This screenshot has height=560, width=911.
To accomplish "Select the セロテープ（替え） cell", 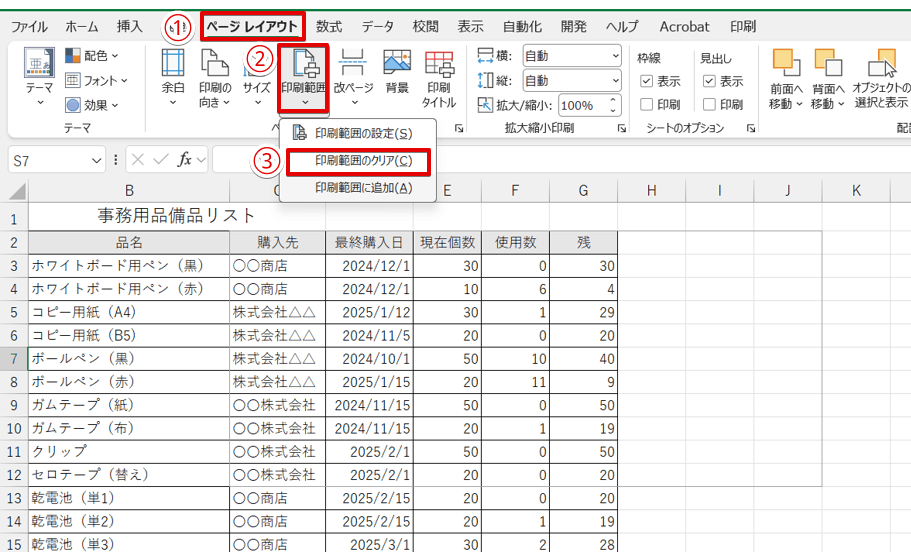I will pos(129,475).
